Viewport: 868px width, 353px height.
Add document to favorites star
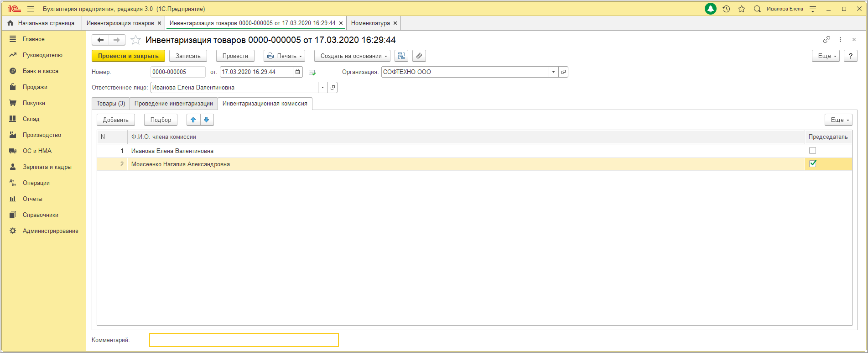coord(135,40)
